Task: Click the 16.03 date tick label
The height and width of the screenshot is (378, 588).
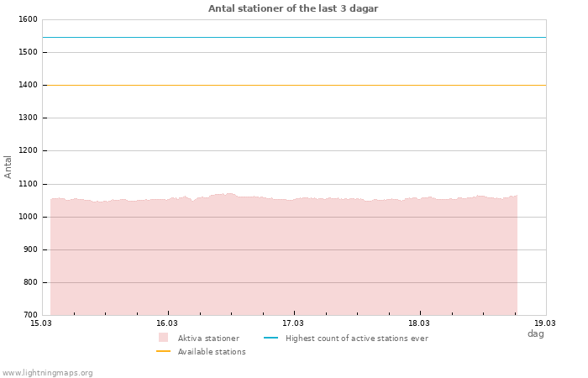Action: click(167, 323)
